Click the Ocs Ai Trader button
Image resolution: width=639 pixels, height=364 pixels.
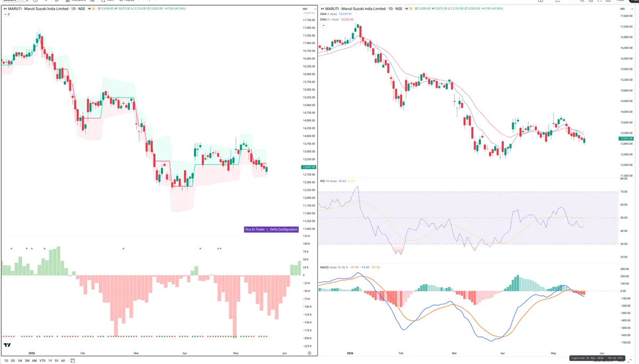[x=255, y=229]
